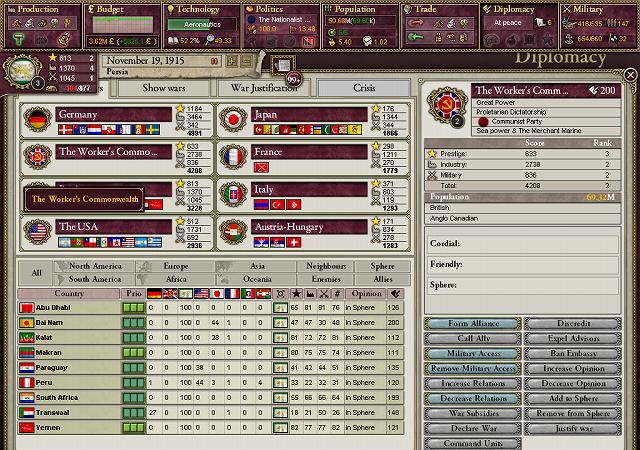The image size is (640, 450).
Task: Click the USA flag emblem
Action: click(x=37, y=230)
